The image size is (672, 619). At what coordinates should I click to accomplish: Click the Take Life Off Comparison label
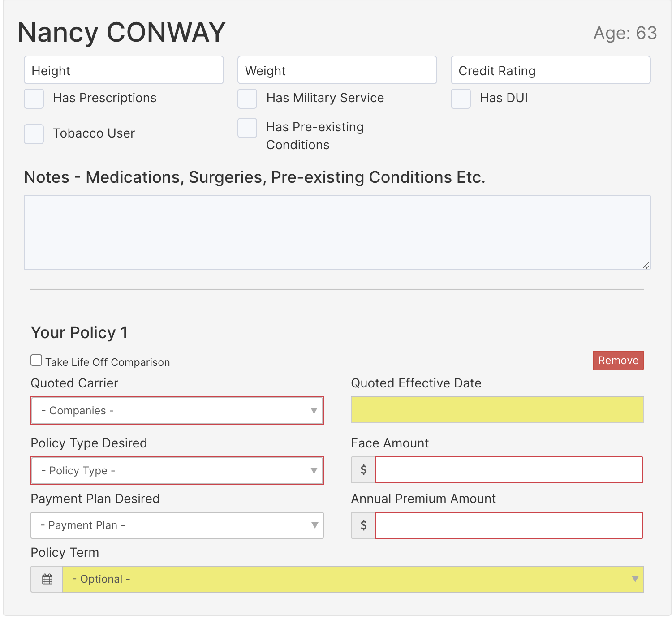coord(108,362)
